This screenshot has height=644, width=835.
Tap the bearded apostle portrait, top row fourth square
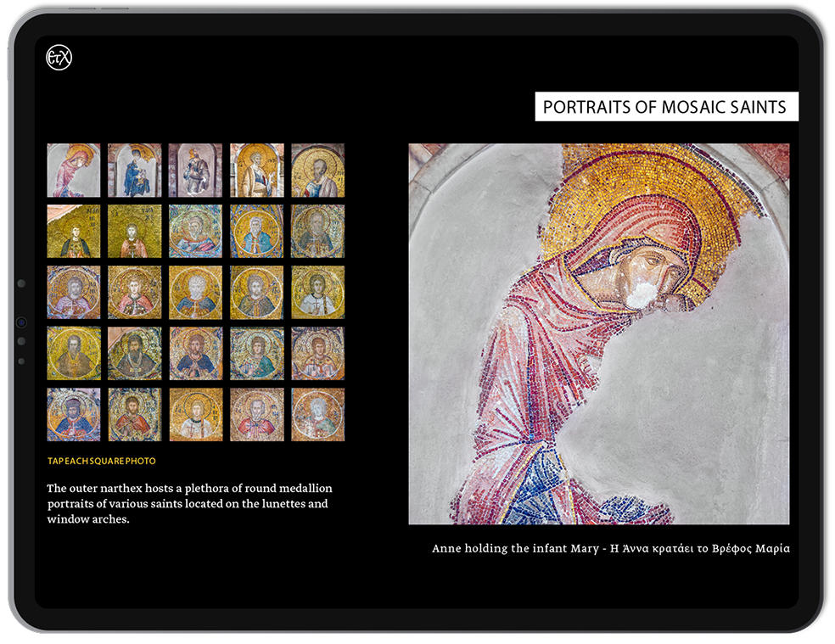(256, 170)
